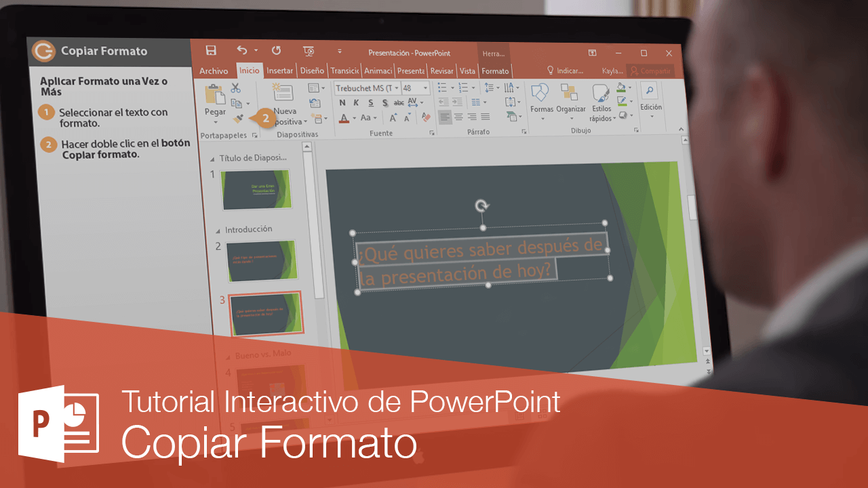Image resolution: width=868 pixels, height=488 pixels.
Task: Switch to the Formato tab
Action: (495, 71)
